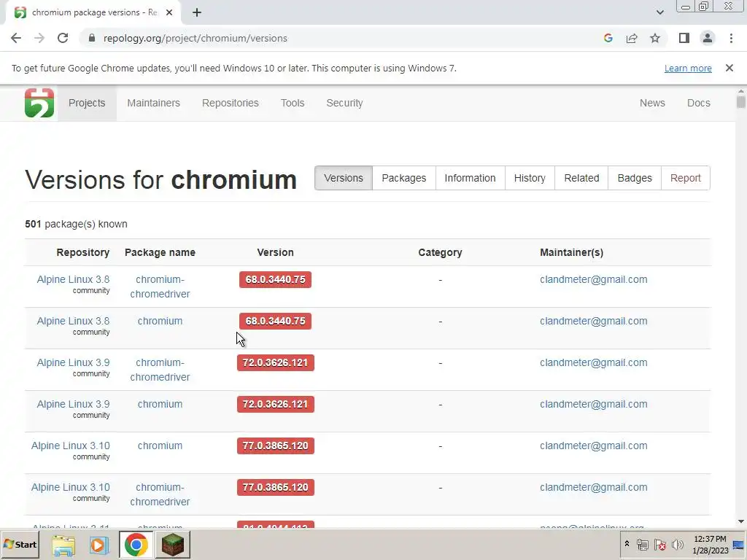Open Alpine Linux 3.10 chromium repository link
This screenshot has width=747, height=560.
point(71,446)
